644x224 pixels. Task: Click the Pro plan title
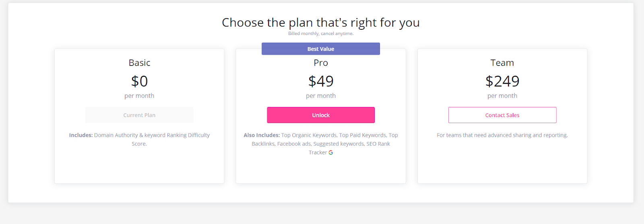(x=321, y=63)
